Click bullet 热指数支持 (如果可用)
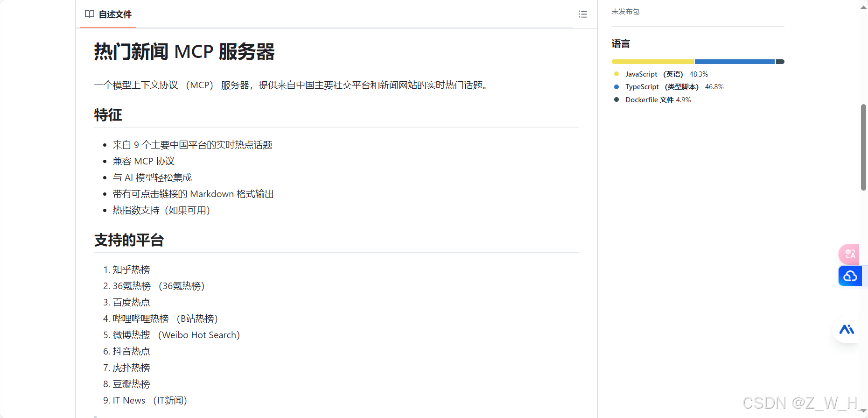The height and width of the screenshot is (418, 868). 161,210
